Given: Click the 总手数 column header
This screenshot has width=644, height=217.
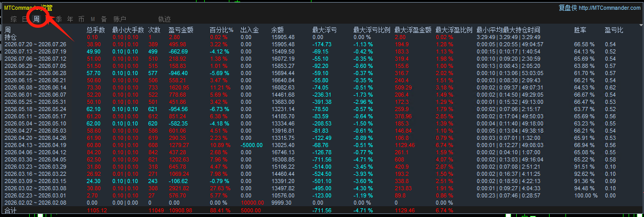Looking at the screenshot, I should (96, 30).
